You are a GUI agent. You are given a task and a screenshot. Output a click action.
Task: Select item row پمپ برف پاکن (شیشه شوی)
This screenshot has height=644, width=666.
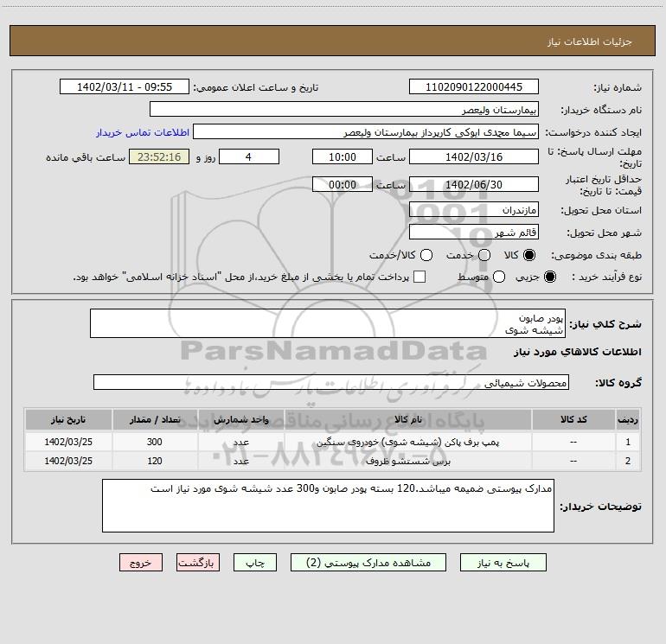pyautogui.click(x=333, y=442)
